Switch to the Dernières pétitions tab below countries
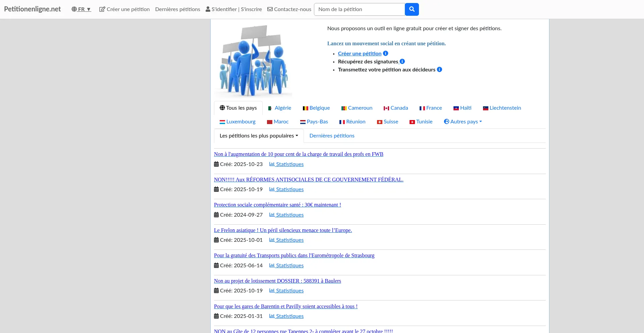Image resolution: width=644 pixels, height=333 pixels. (332, 136)
